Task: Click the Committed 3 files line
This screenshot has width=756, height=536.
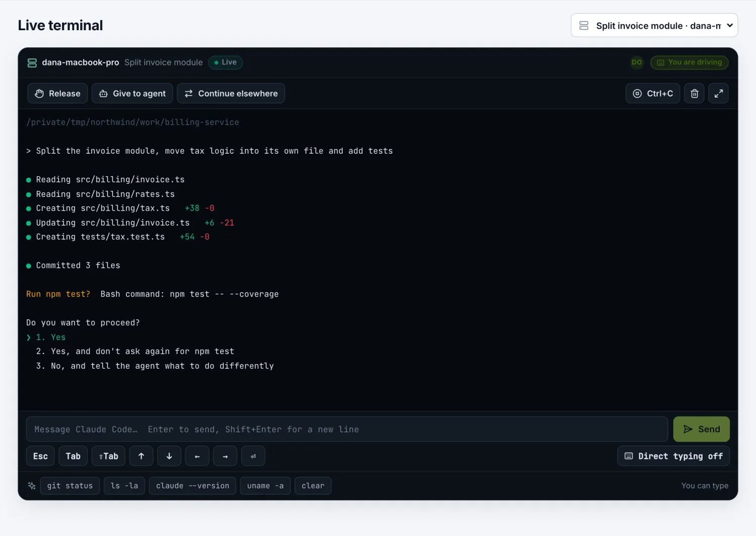Action: [x=73, y=265]
